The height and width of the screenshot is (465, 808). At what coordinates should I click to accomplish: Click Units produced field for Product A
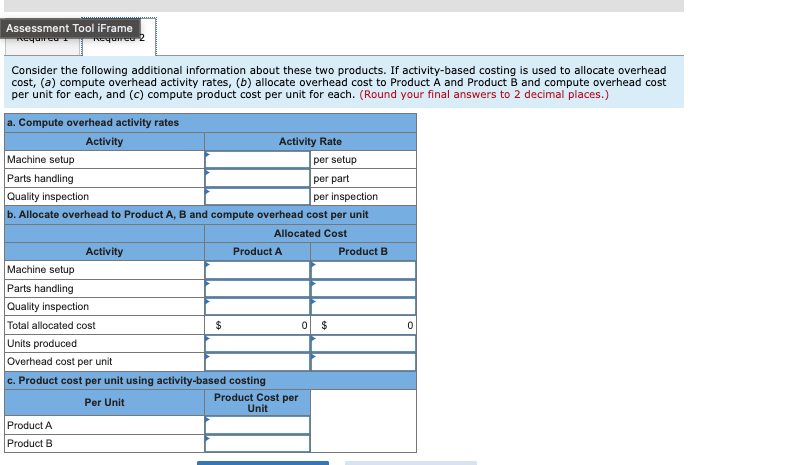coord(257,343)
